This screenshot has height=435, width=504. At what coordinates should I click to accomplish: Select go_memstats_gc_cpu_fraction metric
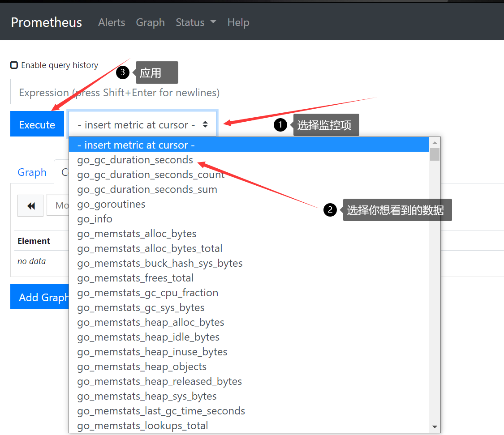pos(249,292)
